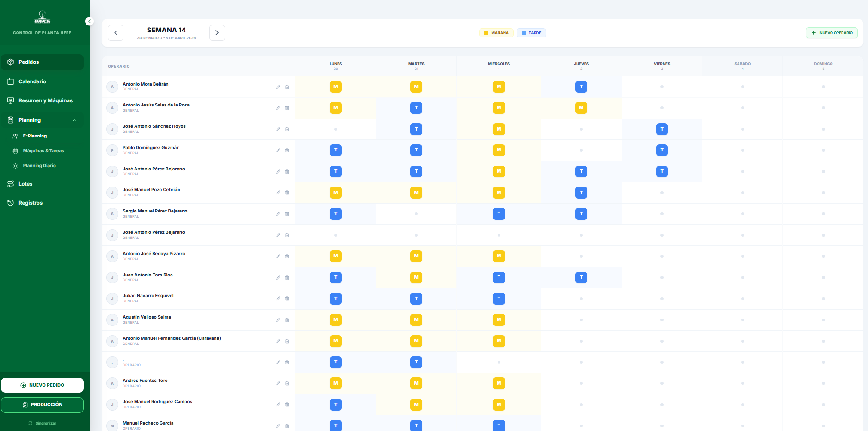The image size is (868, 431).
Task: Edit Julián Navarro Esquivel via pencil icon
Action: point(278,299)
